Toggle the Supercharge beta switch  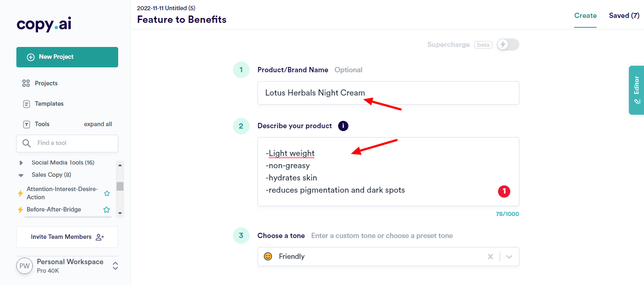[507, 45]
